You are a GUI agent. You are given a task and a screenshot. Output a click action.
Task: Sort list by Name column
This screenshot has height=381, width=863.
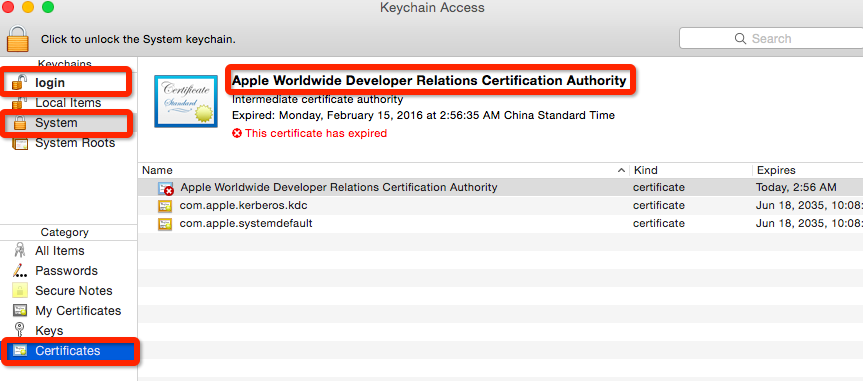point(384,170)
